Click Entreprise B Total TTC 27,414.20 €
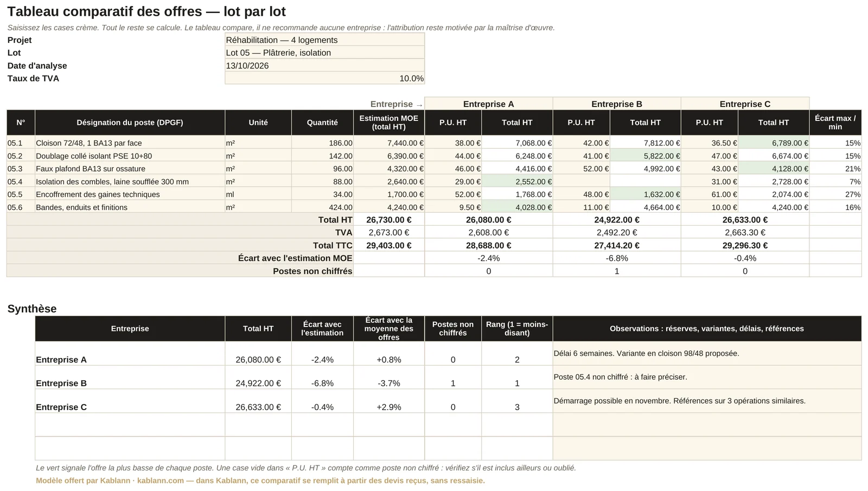 tap(617, 245)
